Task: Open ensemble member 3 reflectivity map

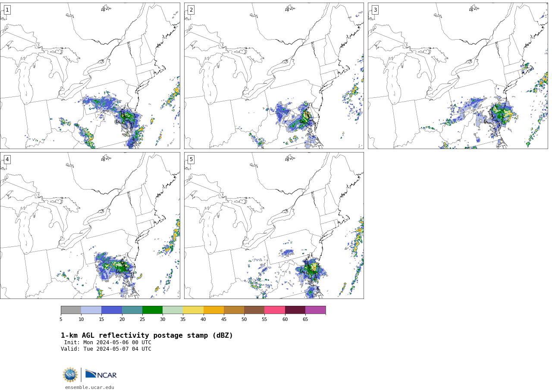Action: (x=458, y=76)
